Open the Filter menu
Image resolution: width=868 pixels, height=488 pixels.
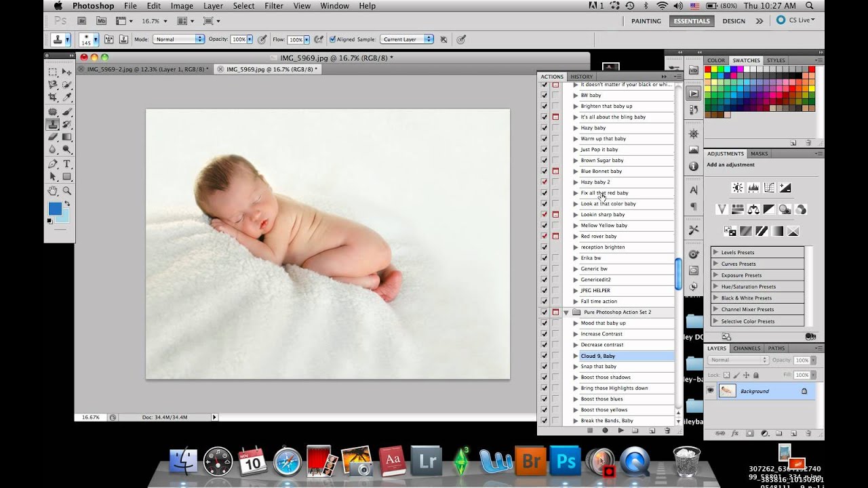274,6
